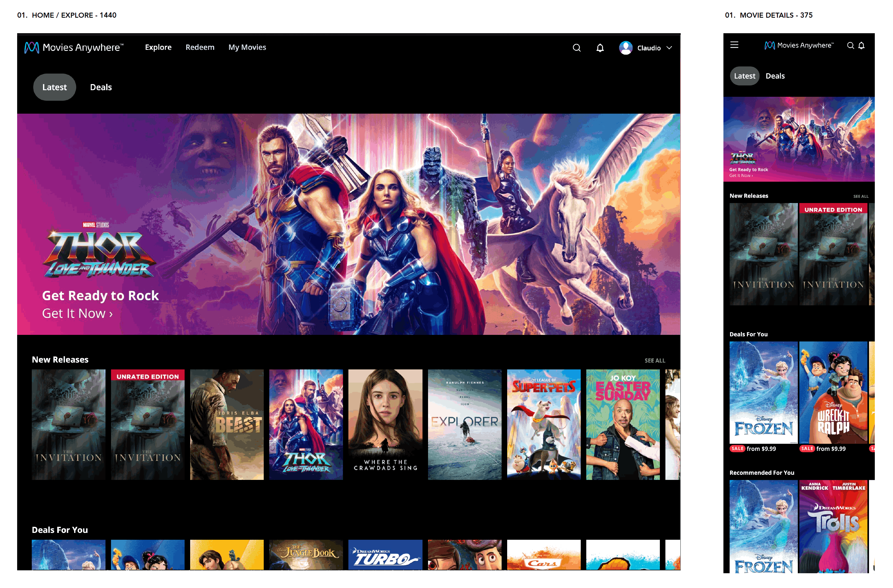Expand the Claudio account dropdown chevron

[669, 48]
